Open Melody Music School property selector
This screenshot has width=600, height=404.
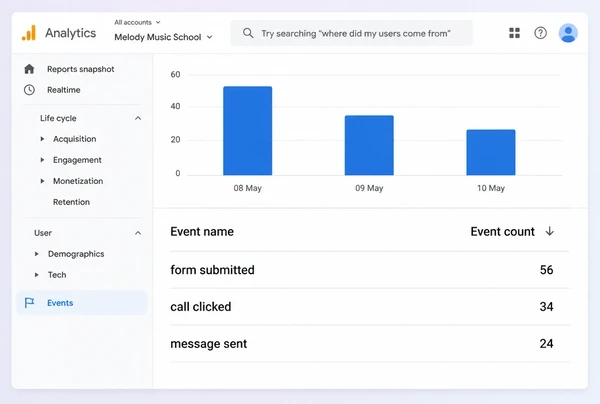tap(163, 37)
